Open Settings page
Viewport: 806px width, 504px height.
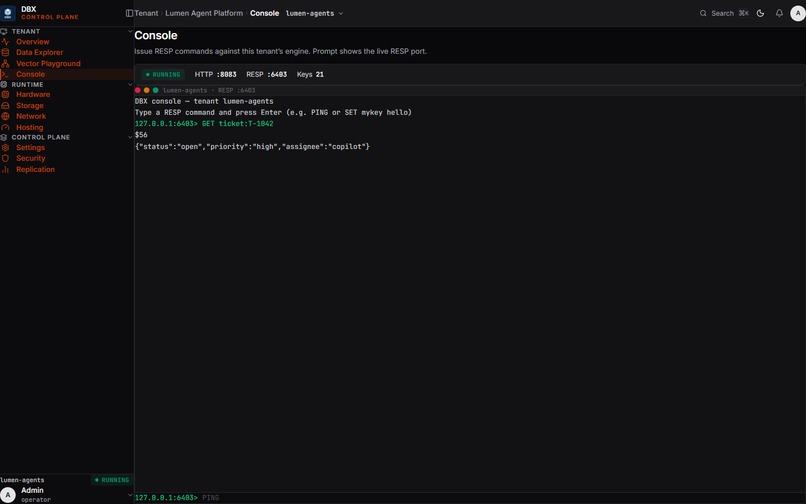(x=30, y=148)
